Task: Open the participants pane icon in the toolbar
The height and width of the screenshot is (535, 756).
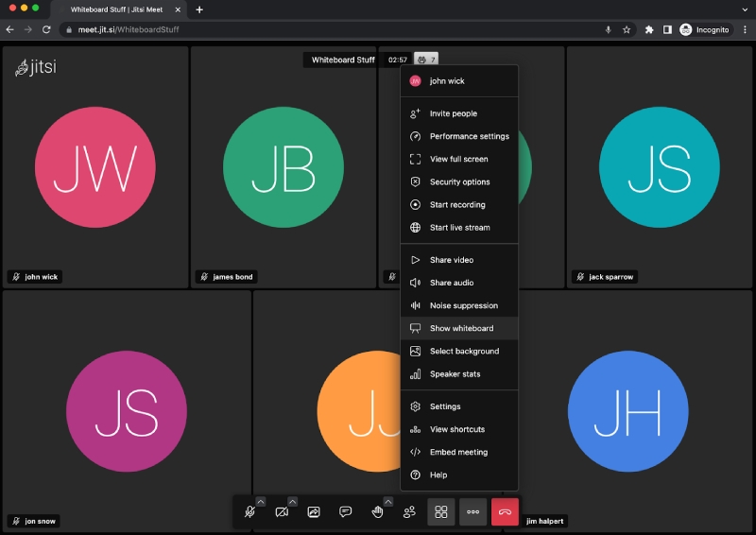Action: click(409, 512)
